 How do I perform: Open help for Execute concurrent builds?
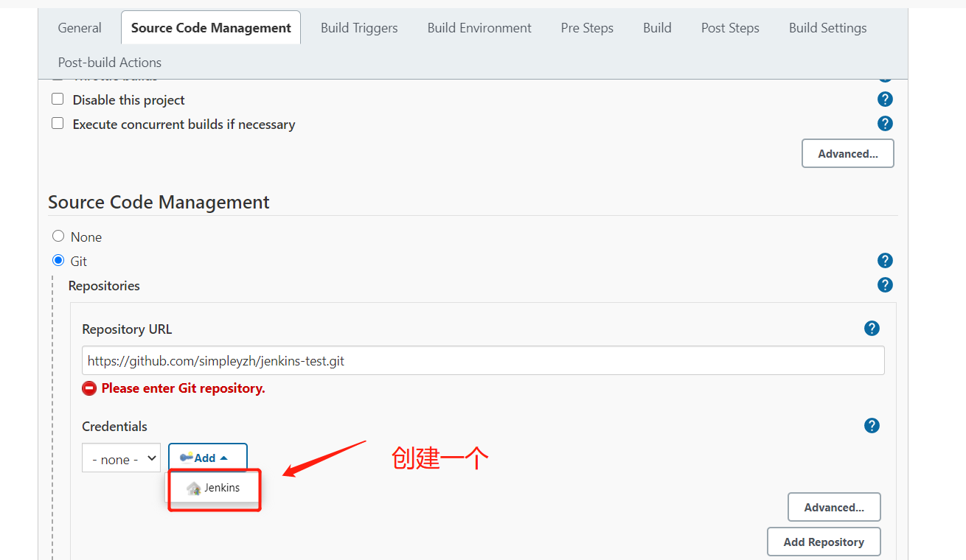pos(886,124)
